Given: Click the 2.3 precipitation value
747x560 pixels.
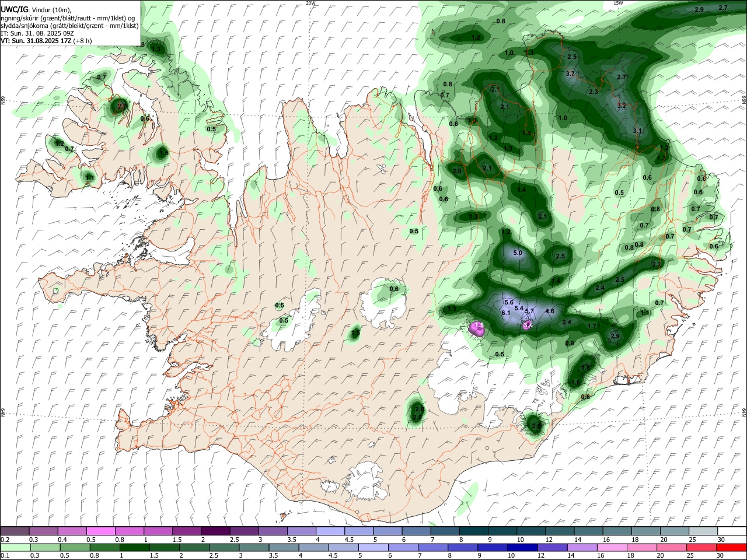Looking at the screenshot, I should pyautogui.click(x=594, y=92).
